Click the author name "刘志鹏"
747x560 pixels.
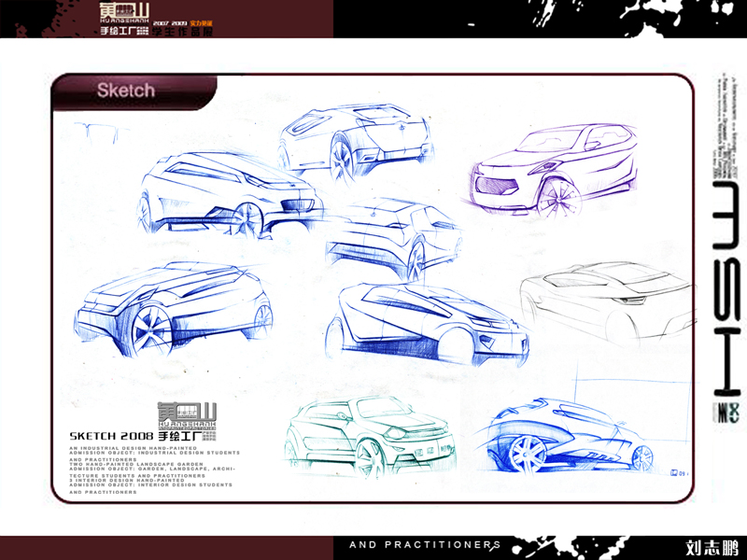coord(712,548)
